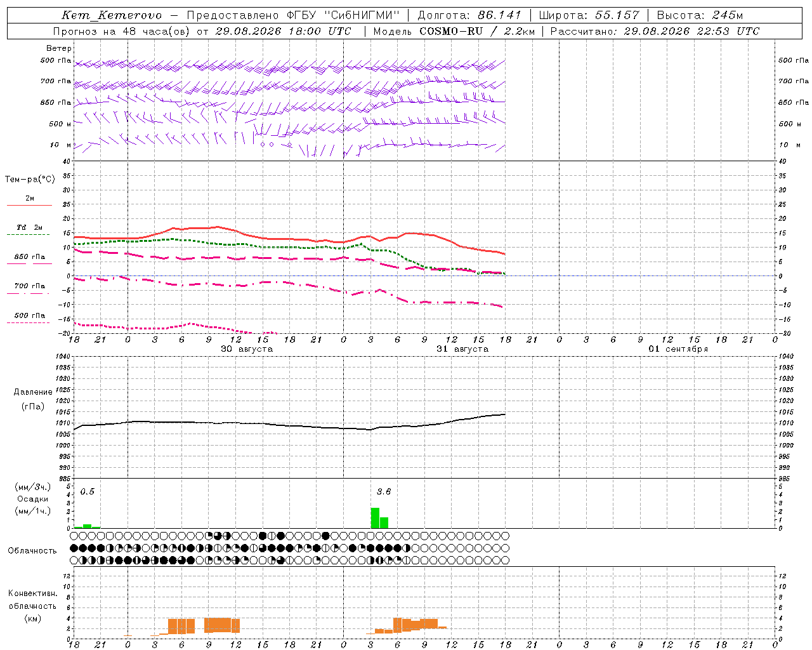Click the 30 августа date label

point(247,348)
